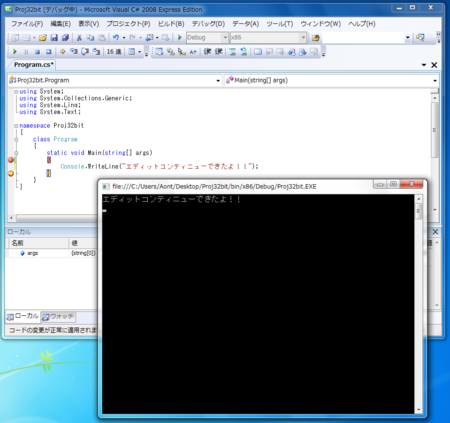The image size is (450, 423).
Task: Open the debug windows dropdown arrow
Action: (140, 52)
